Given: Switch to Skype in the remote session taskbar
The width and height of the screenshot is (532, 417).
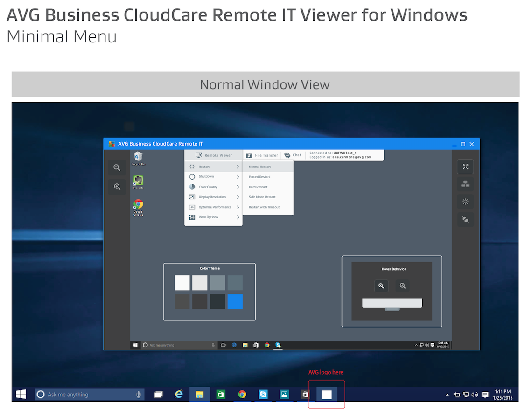Looking at the screenshot, I should pos(278,345).
